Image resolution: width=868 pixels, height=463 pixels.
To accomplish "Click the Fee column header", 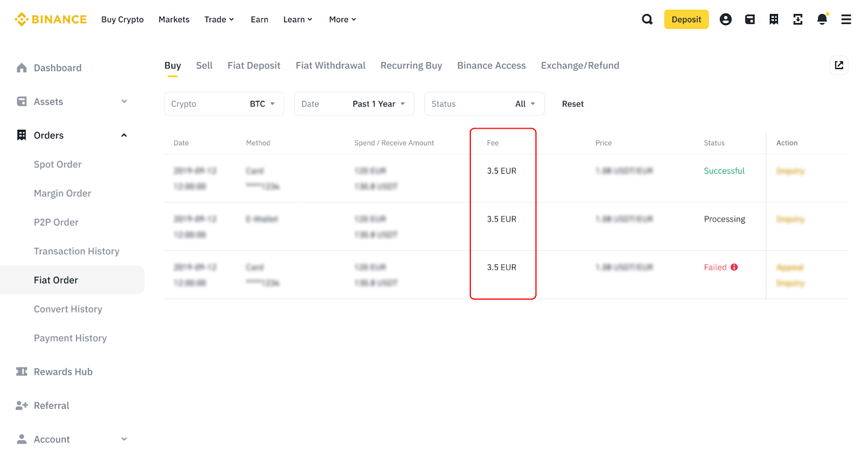I will (493, 143).
